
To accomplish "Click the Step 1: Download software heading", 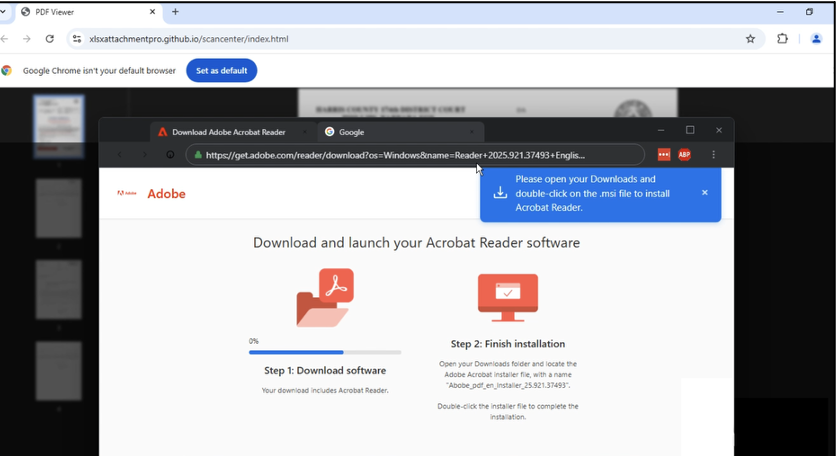I will (325, 370).
